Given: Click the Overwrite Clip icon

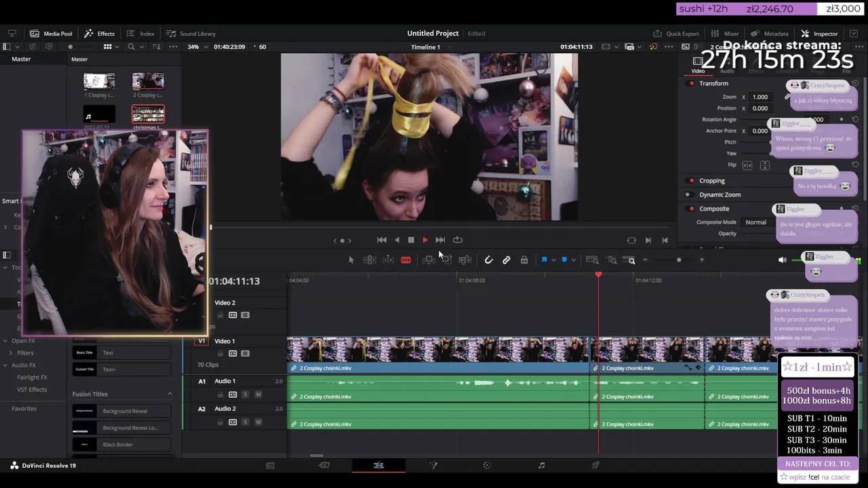Looking at the screenshot, I should point(446,260).
